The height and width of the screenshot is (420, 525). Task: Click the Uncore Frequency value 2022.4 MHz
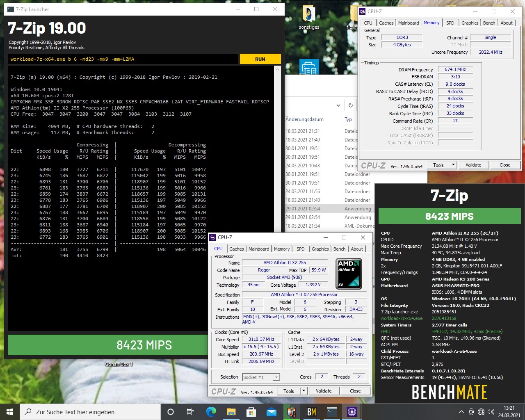coord(491,52)
